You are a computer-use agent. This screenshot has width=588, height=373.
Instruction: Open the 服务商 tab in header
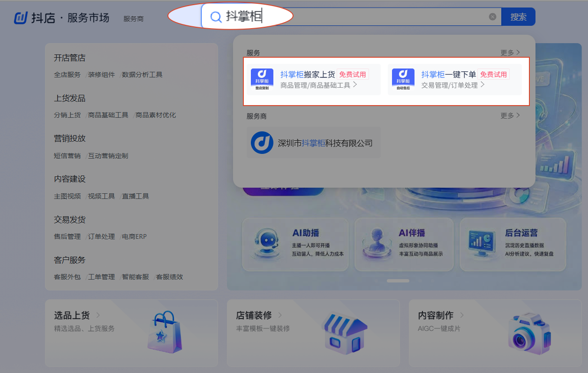pos(134,19)
